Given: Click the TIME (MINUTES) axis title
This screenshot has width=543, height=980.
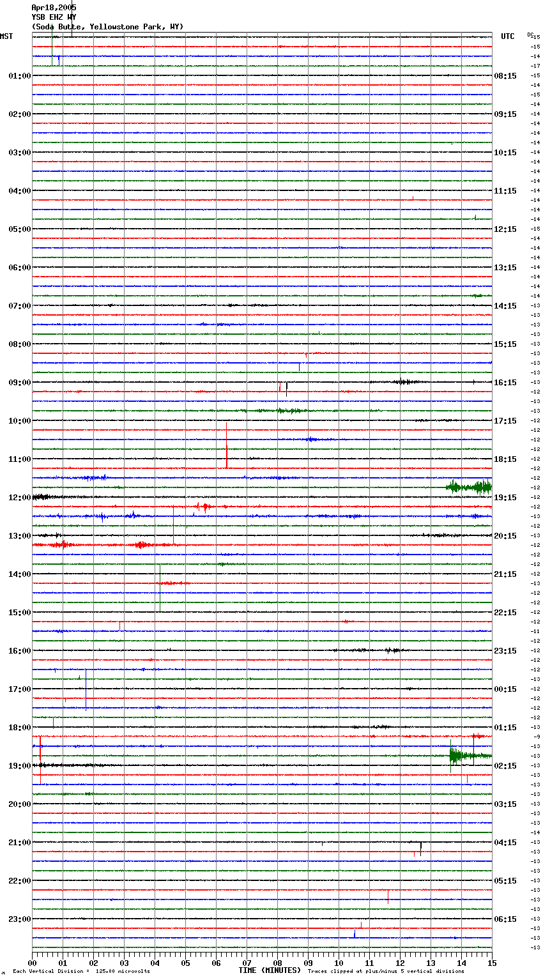Looking at the screenshot, I should (270, 970).
